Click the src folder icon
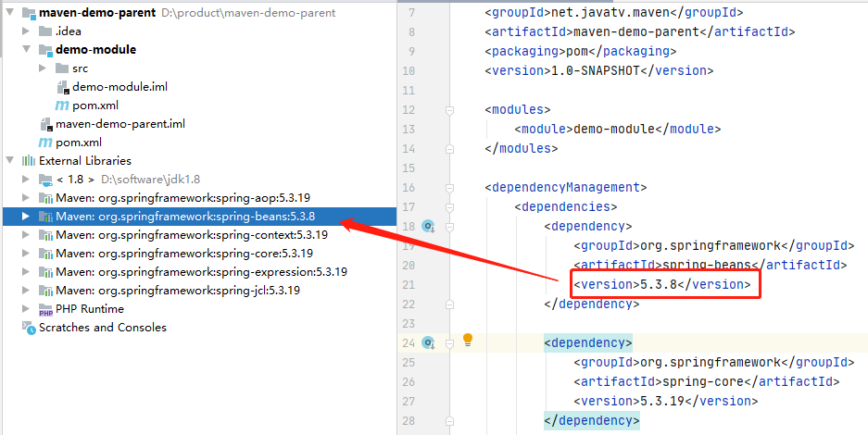868x435 pixels. tap(62, 68)
